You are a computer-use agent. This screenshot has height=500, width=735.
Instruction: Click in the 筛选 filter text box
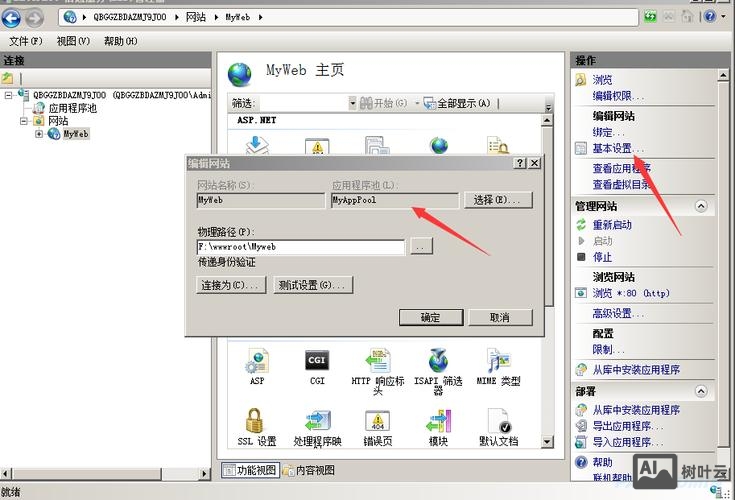pos(302,104)
